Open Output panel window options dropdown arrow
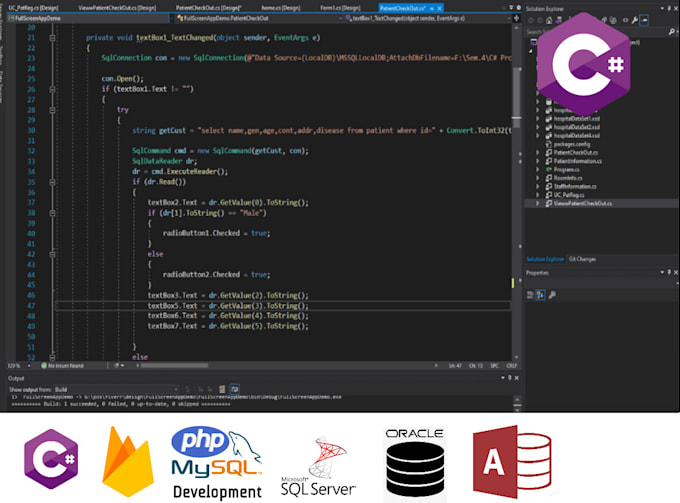The image size is (680, 503). [x=503, y=378]
